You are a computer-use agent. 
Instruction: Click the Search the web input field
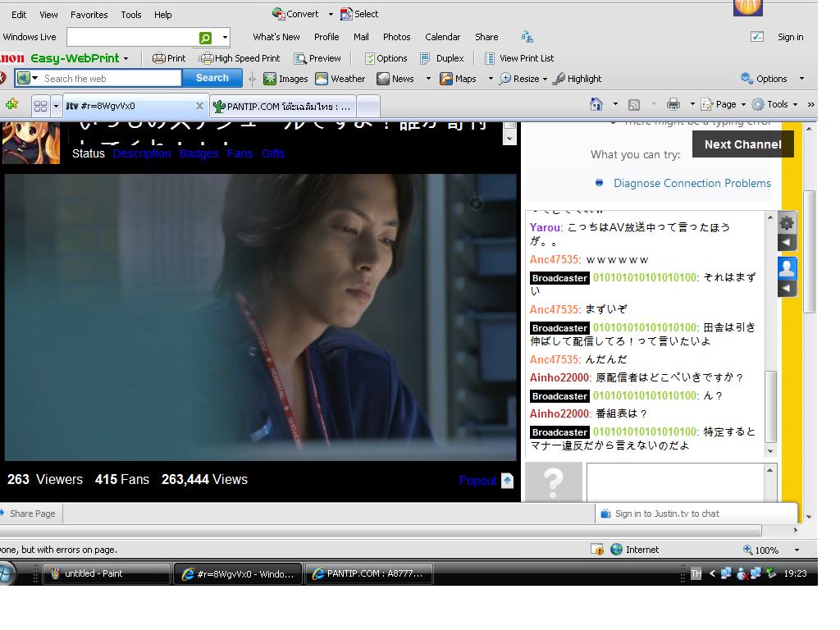[112, 78]
